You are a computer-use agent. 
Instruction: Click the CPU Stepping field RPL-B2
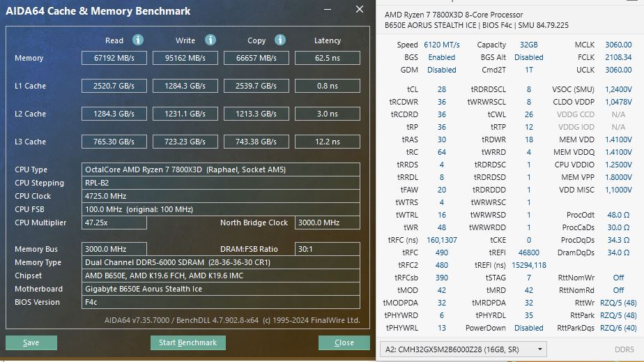coord(221,183)
